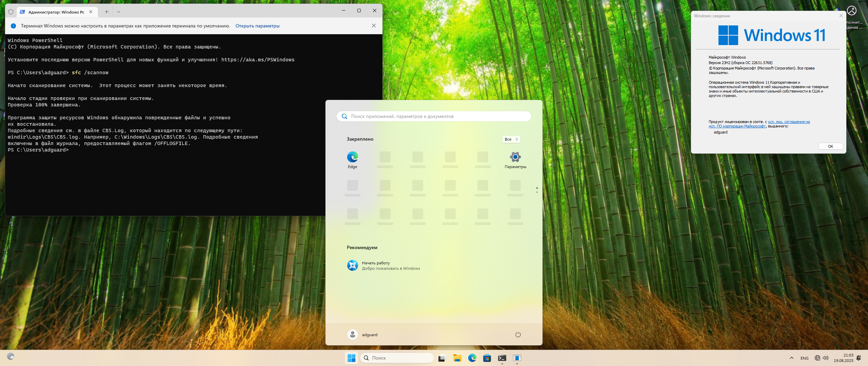
Task: Open the license terms link in winver dialog
Action: click(759, 124)
